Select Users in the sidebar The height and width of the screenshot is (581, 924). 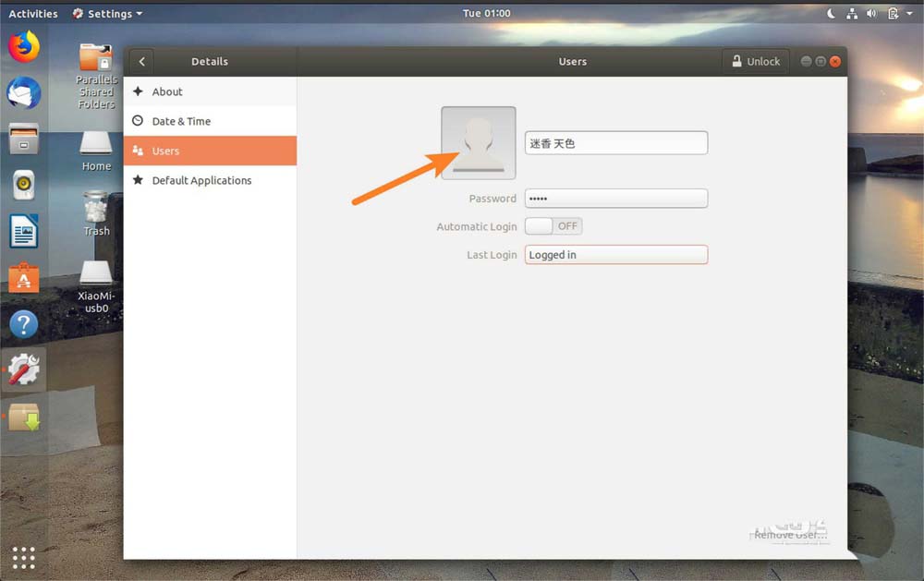[210, 151]
